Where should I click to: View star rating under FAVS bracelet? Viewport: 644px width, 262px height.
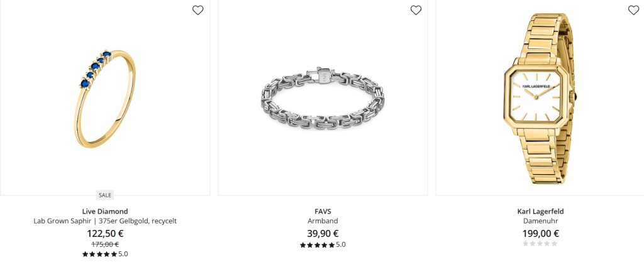(323, 245)
